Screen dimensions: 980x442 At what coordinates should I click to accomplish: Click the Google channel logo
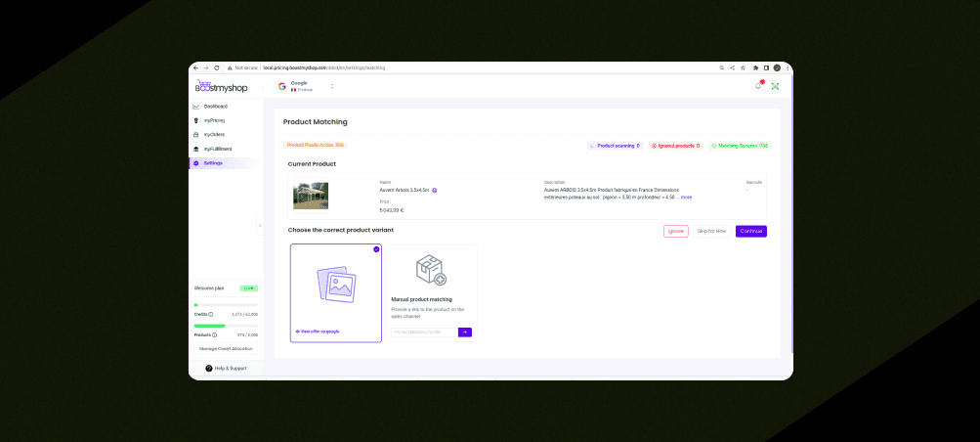tap(281, 86)
